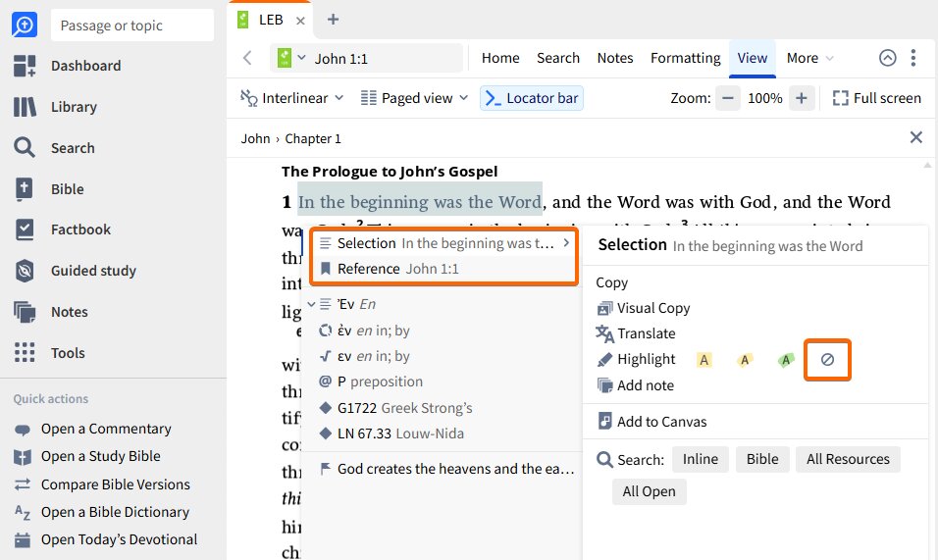Open the Factbook sidebar item

[62, 229]
